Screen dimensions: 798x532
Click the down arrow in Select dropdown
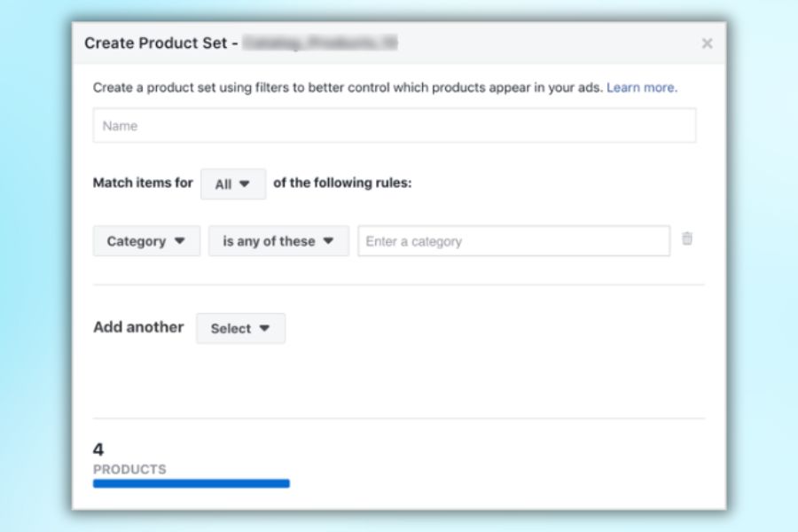coord(264,328)
